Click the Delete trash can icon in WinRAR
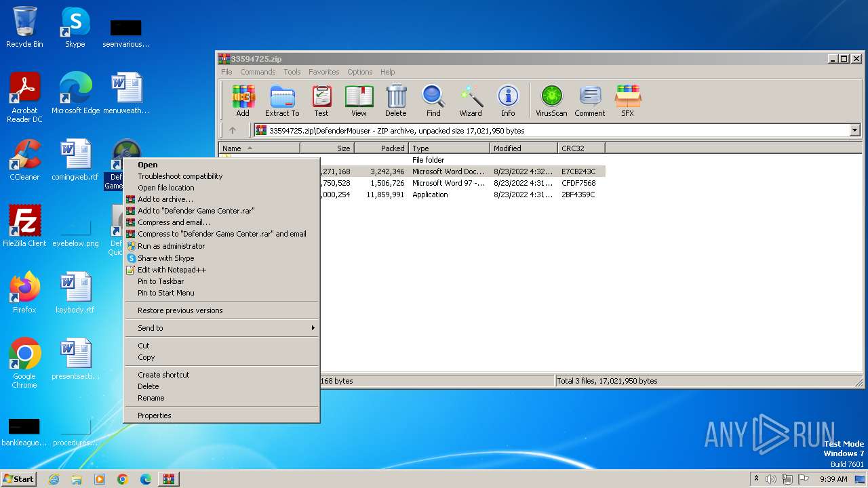Image resolution: width=868 pixels, height=488 pixels. click(396, 100)
